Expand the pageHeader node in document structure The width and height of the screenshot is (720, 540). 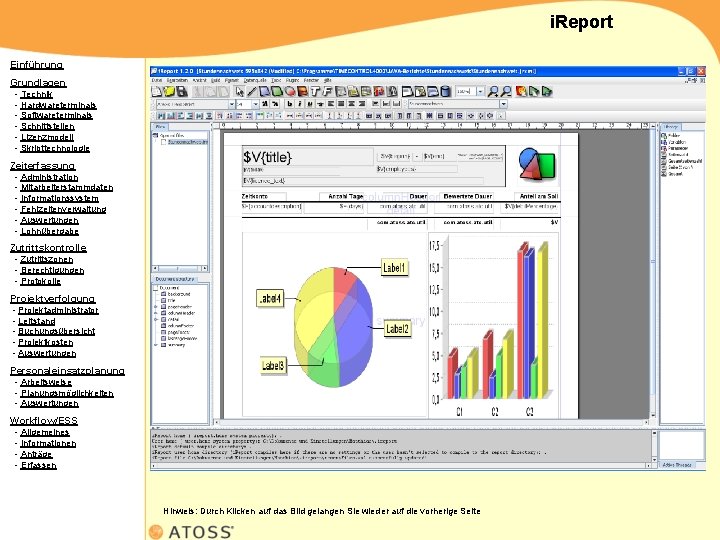[x=156, y=307]
